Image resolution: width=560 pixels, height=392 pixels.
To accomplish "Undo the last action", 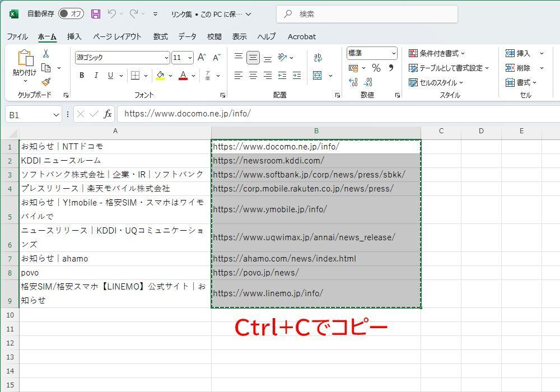I will (x=112, y=14).
